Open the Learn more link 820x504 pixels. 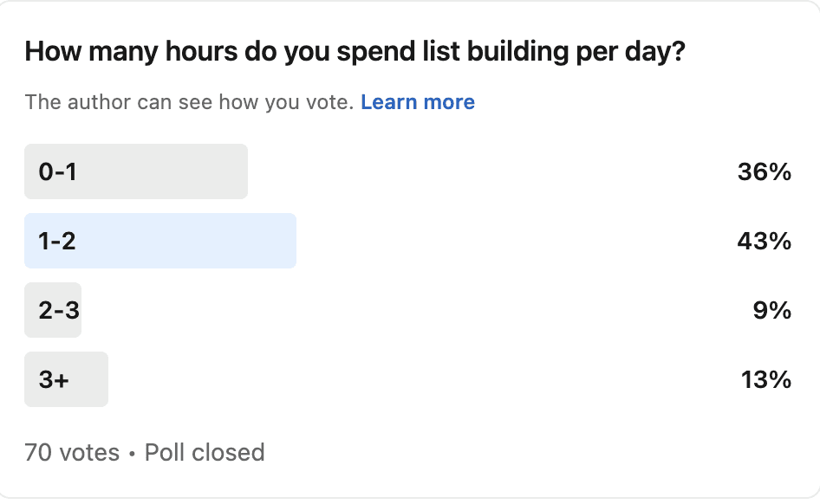[418, 102]
